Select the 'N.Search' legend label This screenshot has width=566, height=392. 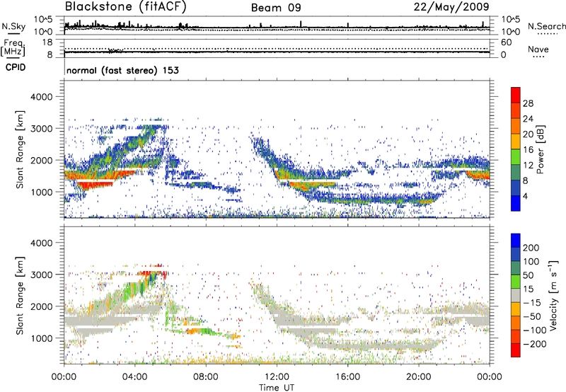coord(546,26)
